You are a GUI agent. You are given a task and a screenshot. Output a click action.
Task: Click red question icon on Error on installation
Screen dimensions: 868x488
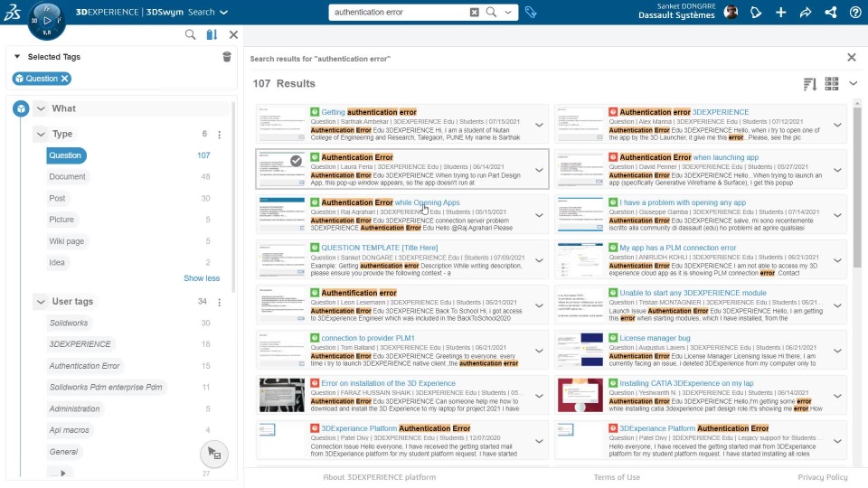tap(315, 383)
